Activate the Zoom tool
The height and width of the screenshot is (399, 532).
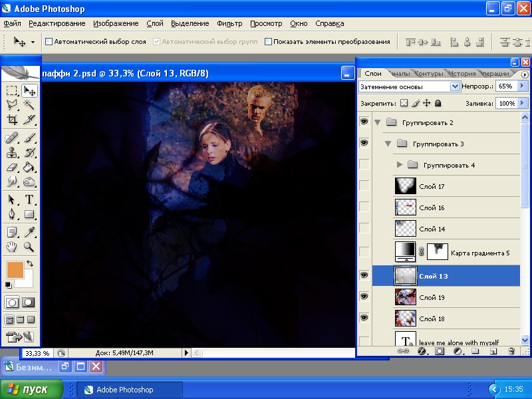[29, 247]
